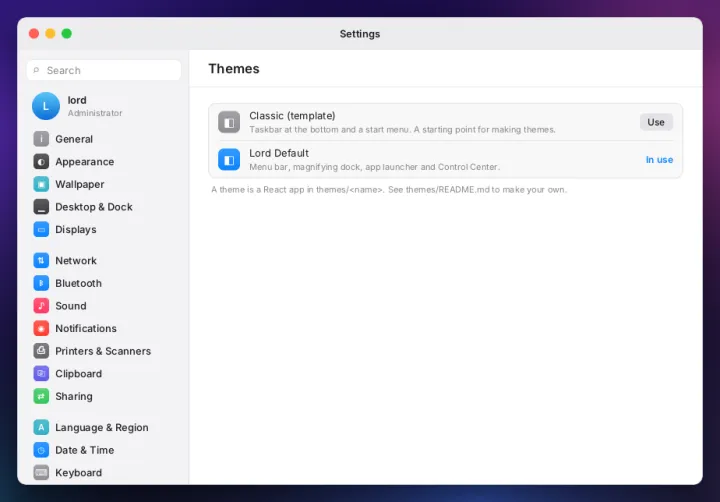
Task: Click the Displays sidebar icon
Action: 41,229
